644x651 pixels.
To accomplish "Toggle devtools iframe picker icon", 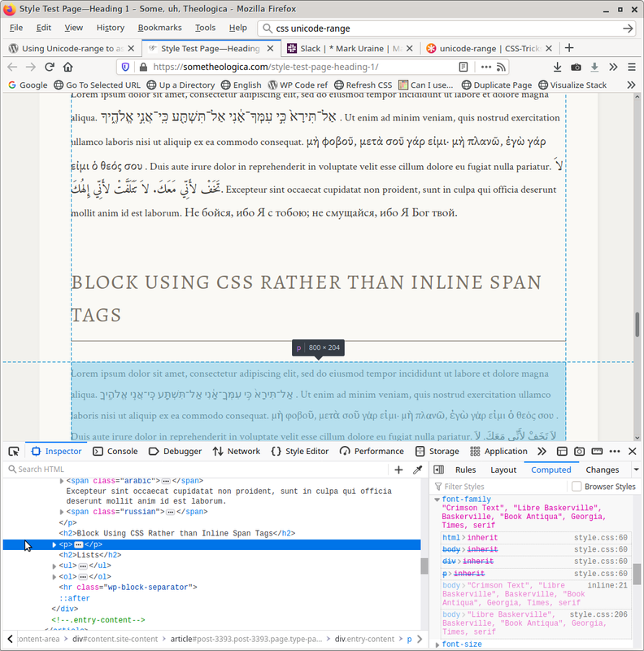I will click(x=562, y=452).
